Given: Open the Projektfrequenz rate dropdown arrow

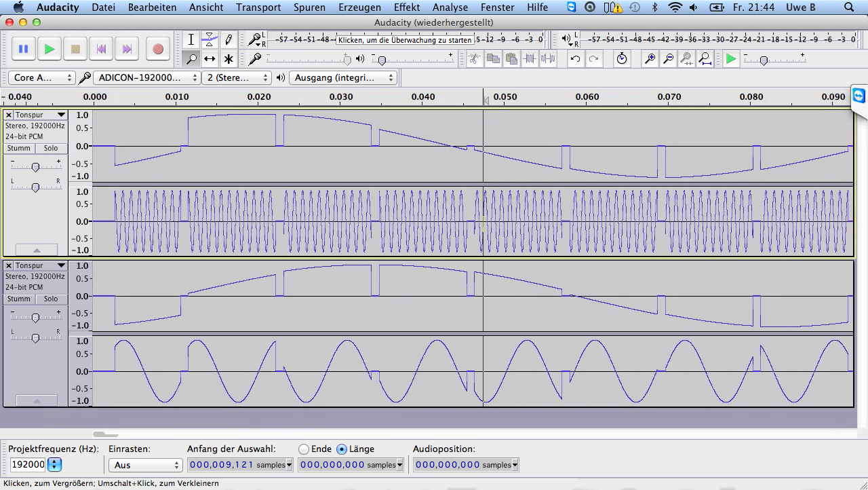Looking at the screenshot, I should (55, 465).
